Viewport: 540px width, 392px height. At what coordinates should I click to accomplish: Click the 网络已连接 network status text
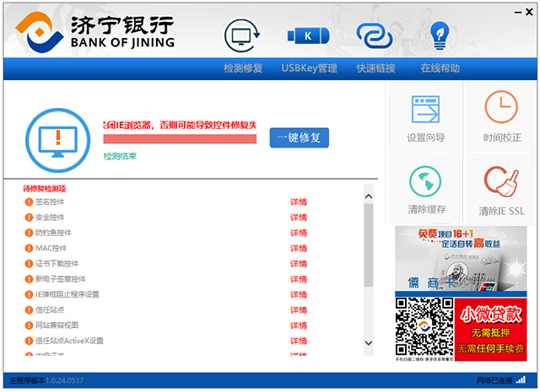[495, 380]
